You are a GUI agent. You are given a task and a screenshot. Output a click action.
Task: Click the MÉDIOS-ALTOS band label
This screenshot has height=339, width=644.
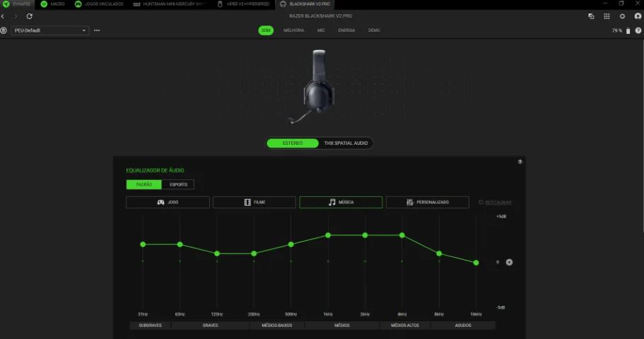coord(405,326)
